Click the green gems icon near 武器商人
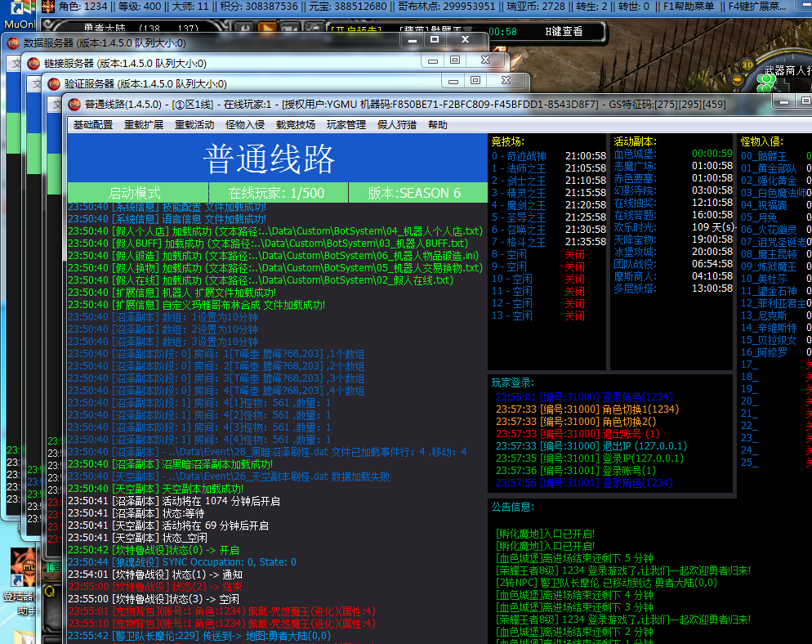 (765, 83)
